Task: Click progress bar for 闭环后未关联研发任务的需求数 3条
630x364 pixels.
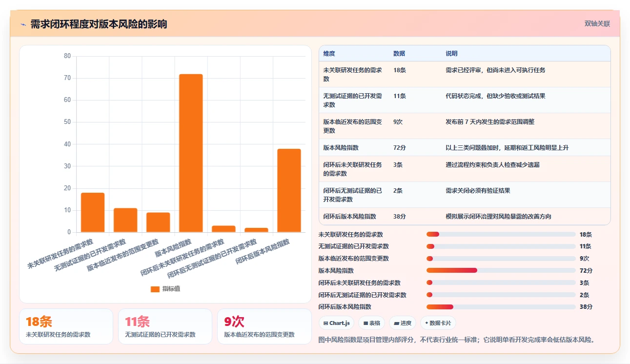Action: 501,283
